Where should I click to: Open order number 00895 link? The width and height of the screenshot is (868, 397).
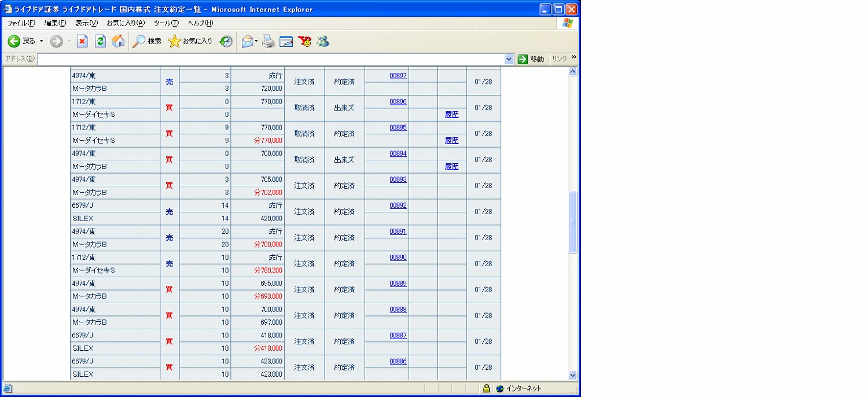click(398, 128)
